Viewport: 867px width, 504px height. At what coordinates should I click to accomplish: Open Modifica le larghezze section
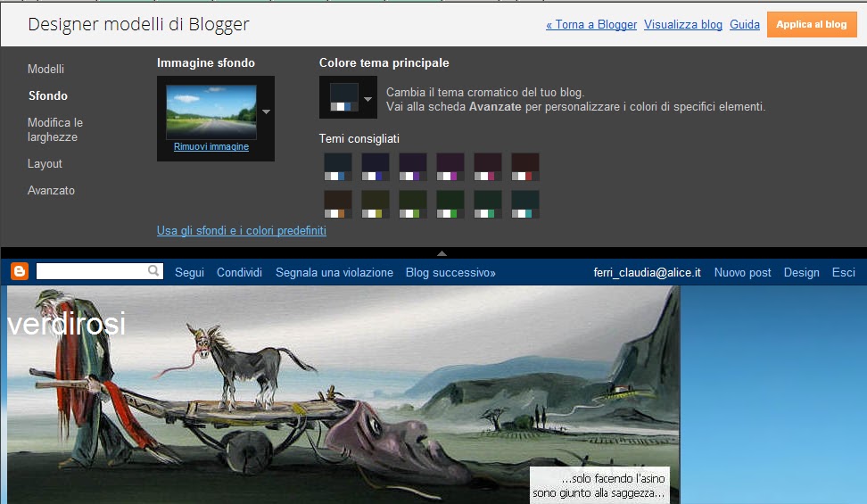[x=55, y=129]
